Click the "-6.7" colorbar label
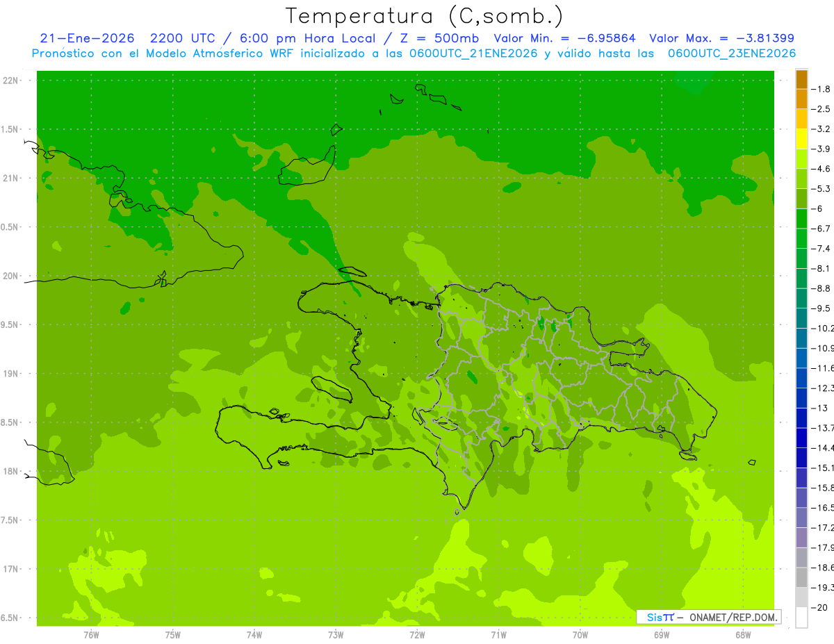Viewport: 834px width, 644px height. coord(822,229)
